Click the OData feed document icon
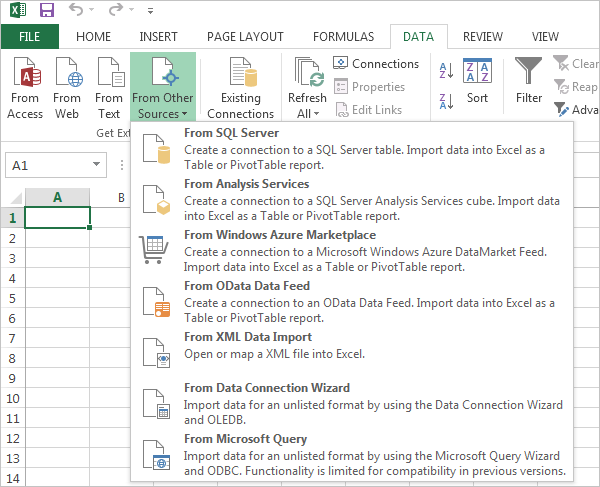Viewport: 600px width, 487px height. 156,302
